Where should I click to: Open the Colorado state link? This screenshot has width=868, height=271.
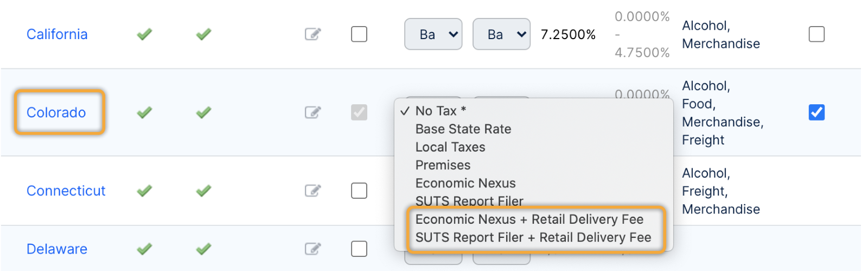coord(56,112)
